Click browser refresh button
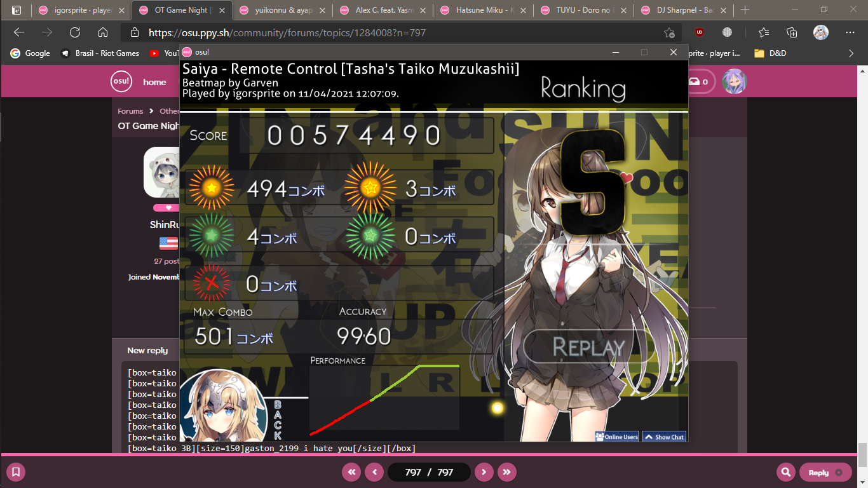The height and width of the screenshot is (488, 868). 75,32
